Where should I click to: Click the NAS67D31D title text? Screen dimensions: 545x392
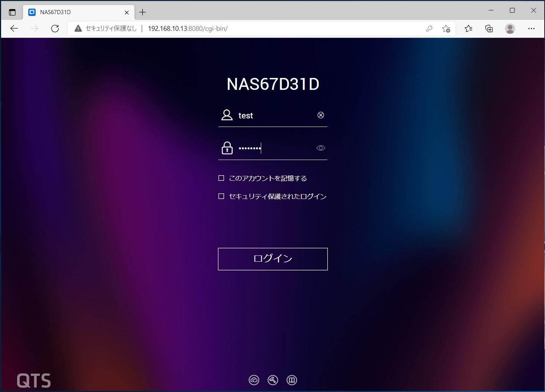tap(273, 84)
